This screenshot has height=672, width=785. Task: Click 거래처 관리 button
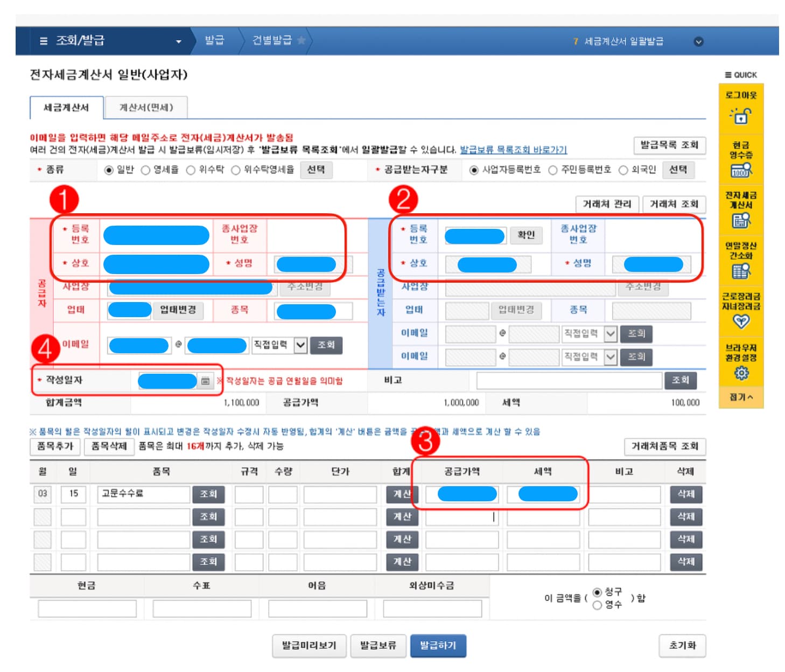[x=607, y=204]
